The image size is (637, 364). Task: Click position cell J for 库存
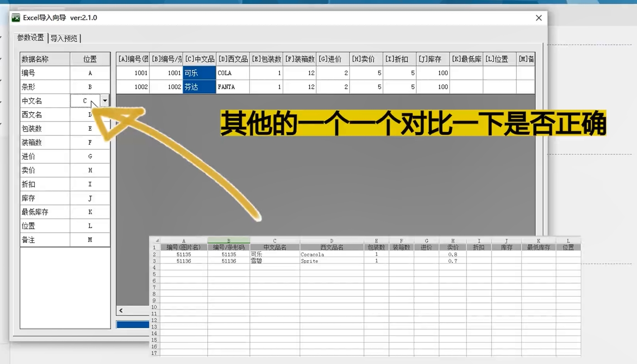90,198
